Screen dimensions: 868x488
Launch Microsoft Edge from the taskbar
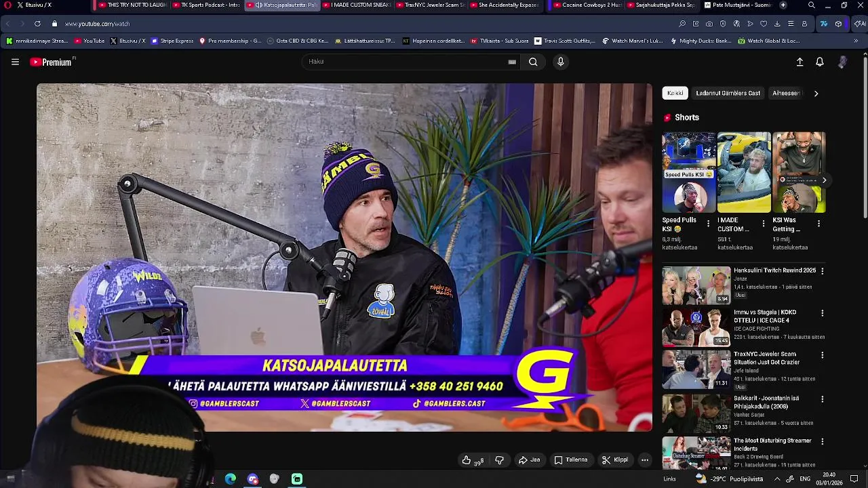(x=231, y=479)
